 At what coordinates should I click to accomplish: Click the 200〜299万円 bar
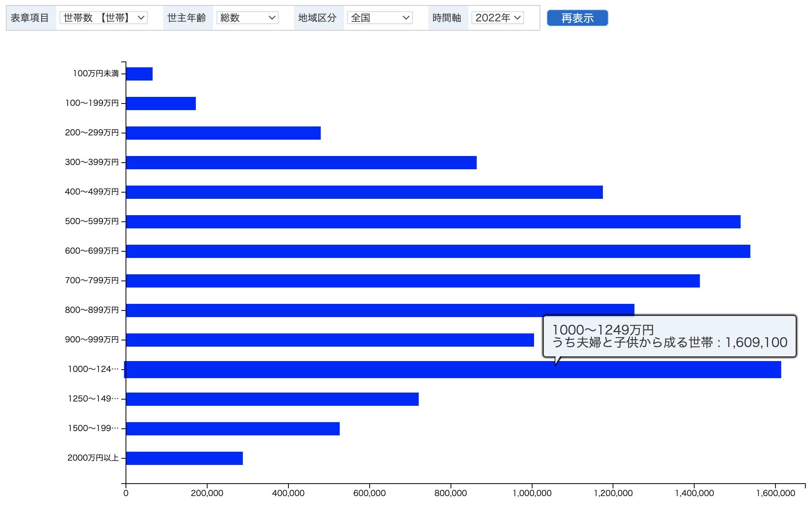[x=223, y=133]
